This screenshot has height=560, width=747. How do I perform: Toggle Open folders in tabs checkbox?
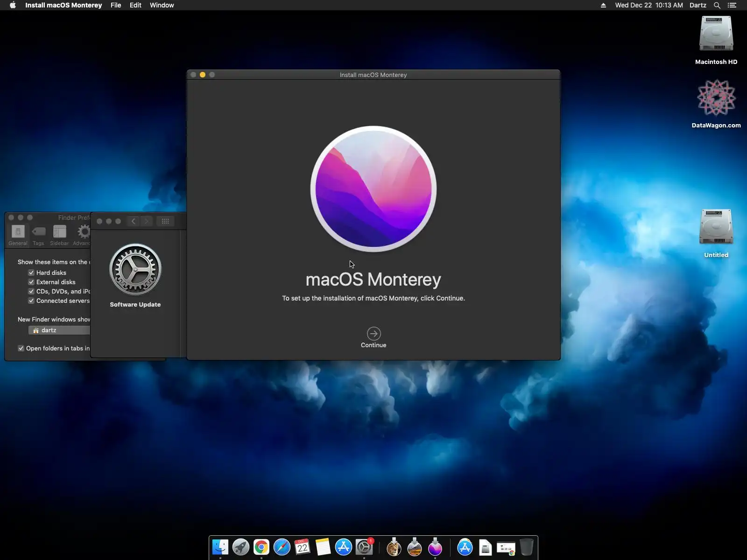[x=21, y=348]
